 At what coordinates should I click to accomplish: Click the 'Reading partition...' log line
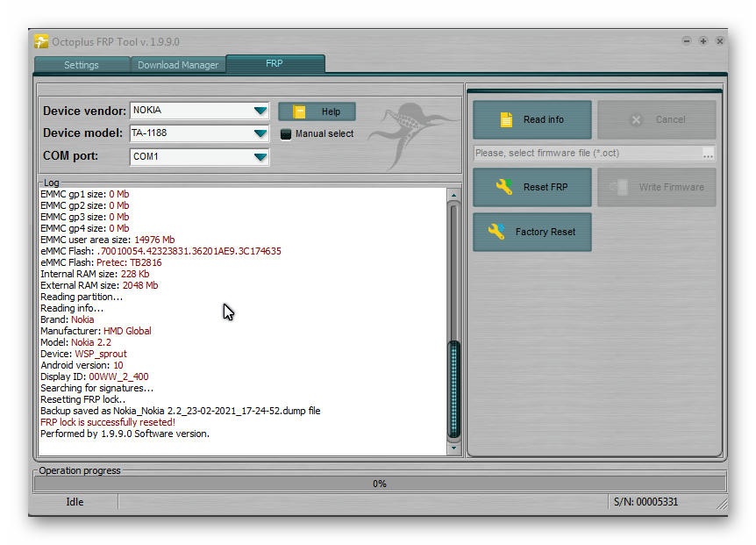pyautogui.click(x=82, y=298)
